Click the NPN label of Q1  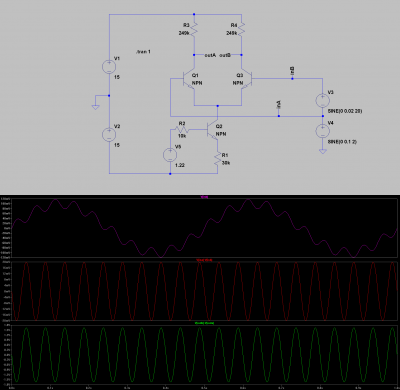tap(197, 83)
